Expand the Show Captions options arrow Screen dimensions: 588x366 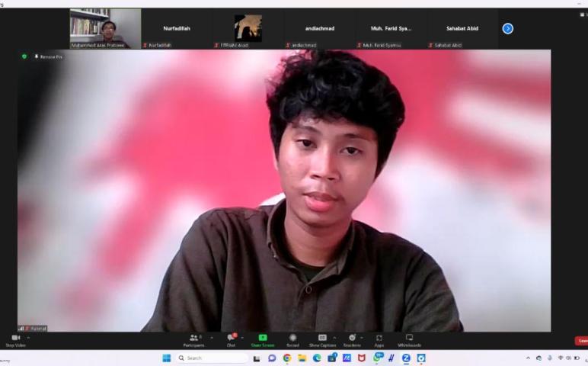point(334,337)
